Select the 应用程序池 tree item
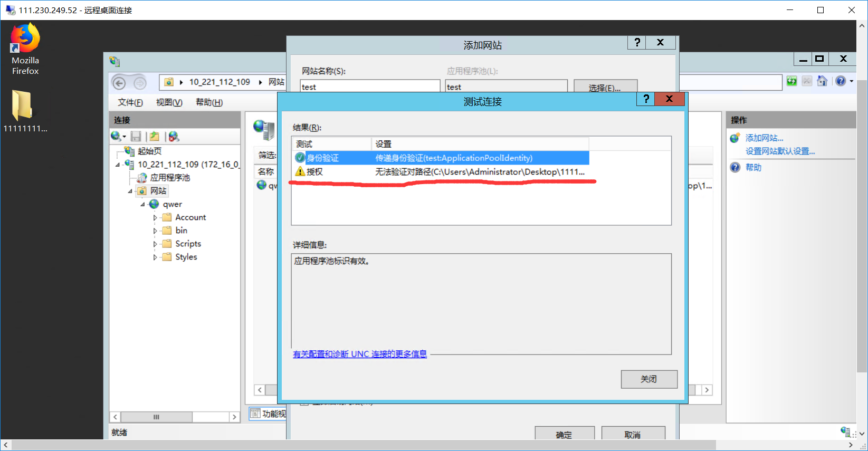This screenshot has height=451, width=868. pos(170,178)
